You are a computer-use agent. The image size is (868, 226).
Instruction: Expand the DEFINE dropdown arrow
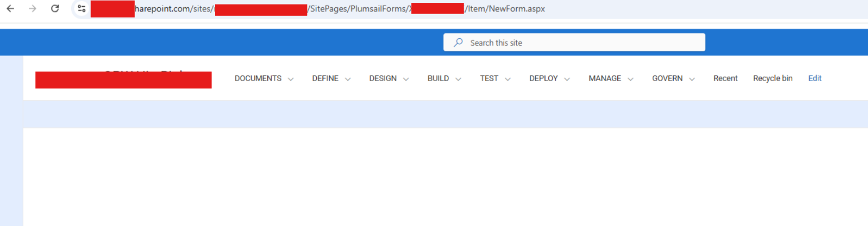348,79
